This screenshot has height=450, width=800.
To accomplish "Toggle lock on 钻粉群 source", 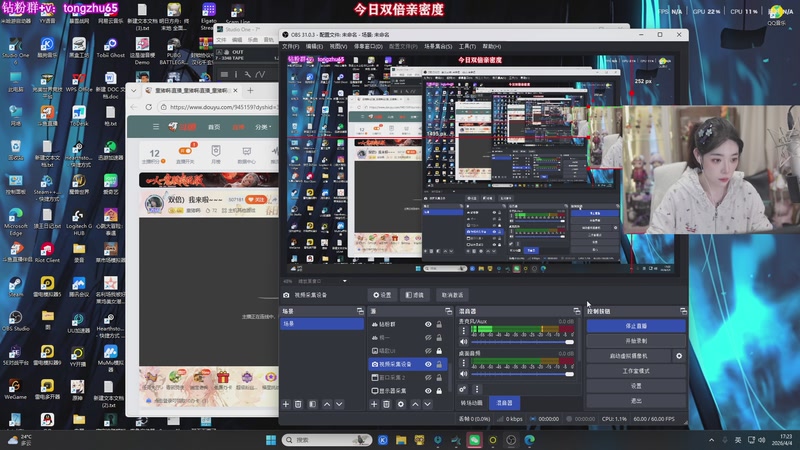I will pyautogui.click(x=439, y=324).
